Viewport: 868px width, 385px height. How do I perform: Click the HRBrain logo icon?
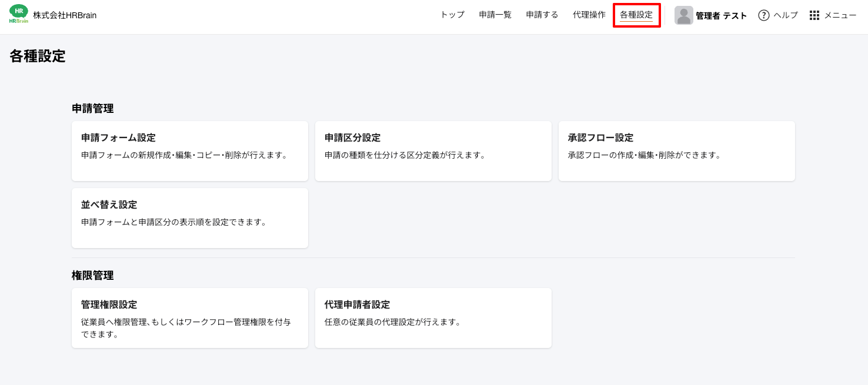click(19, 15)
